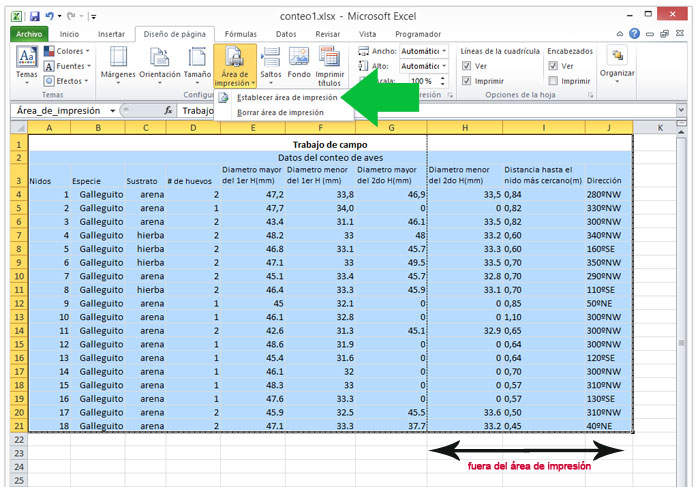Switch to the Programador tab

[x=418, y=34]
